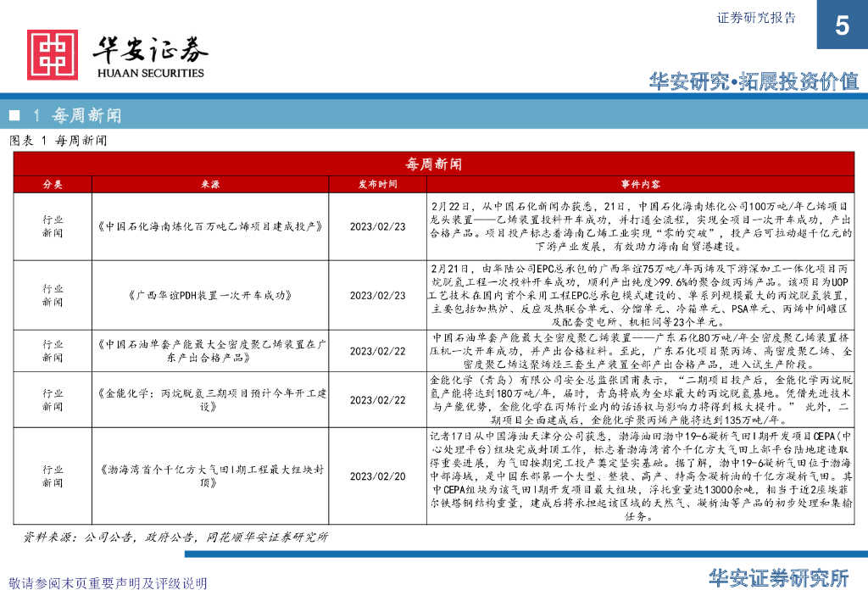Click the 发布时间 column header
868x601 pixels.
(377, 184)
